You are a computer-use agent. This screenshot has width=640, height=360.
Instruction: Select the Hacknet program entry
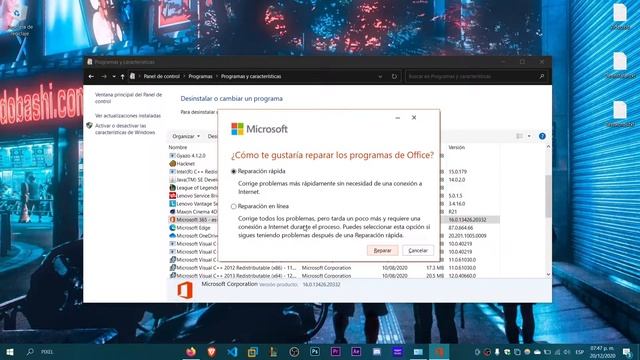(x=186, y=164)
